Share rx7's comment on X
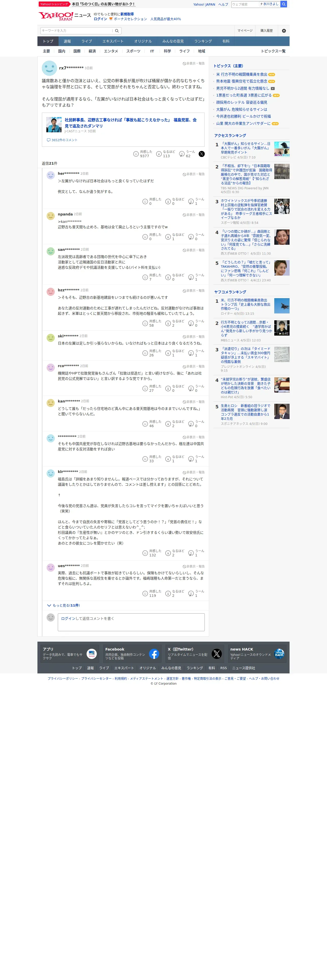 201,154
